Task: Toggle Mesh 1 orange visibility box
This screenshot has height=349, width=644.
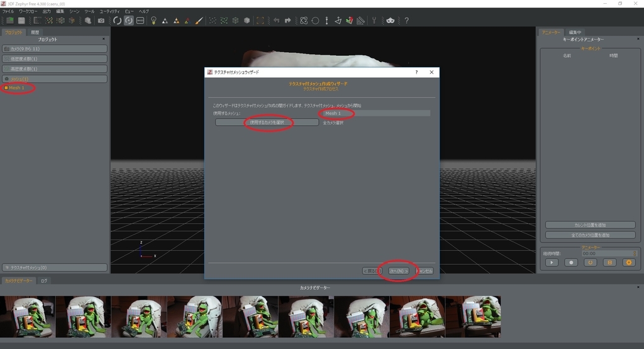Action: tap(6, 88)
